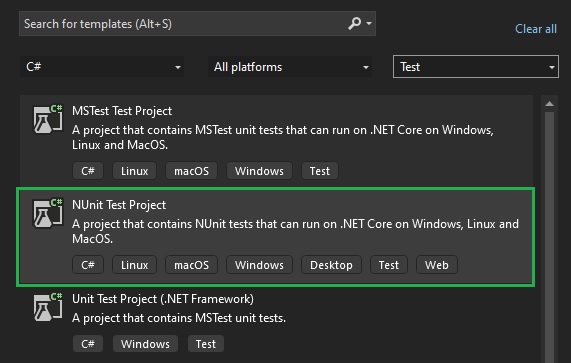The width and height of the screenshot is (571, 363).
Task: Open the search options dropdown arrow
Action: [x=369, y=24]
